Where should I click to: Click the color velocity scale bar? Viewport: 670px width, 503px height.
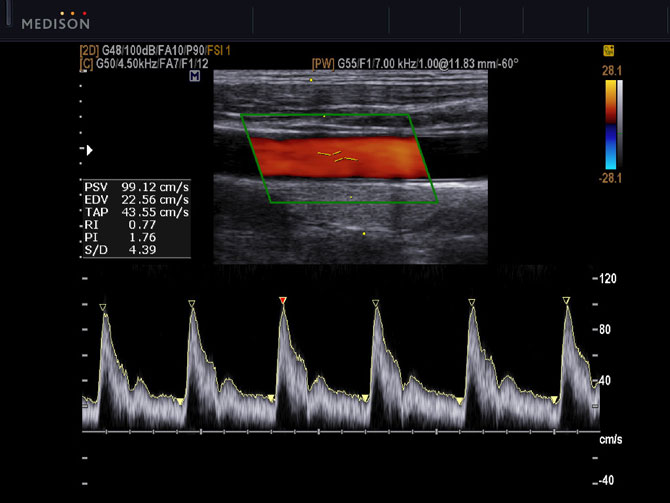613,125
